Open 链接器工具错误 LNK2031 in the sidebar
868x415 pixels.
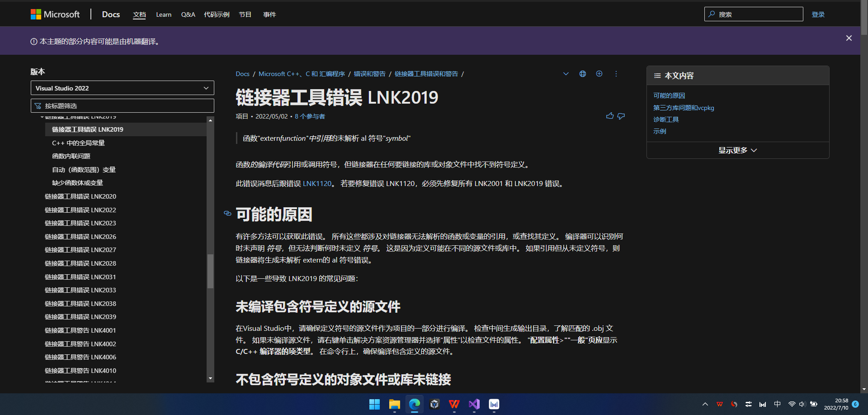[x=80, y=277]
